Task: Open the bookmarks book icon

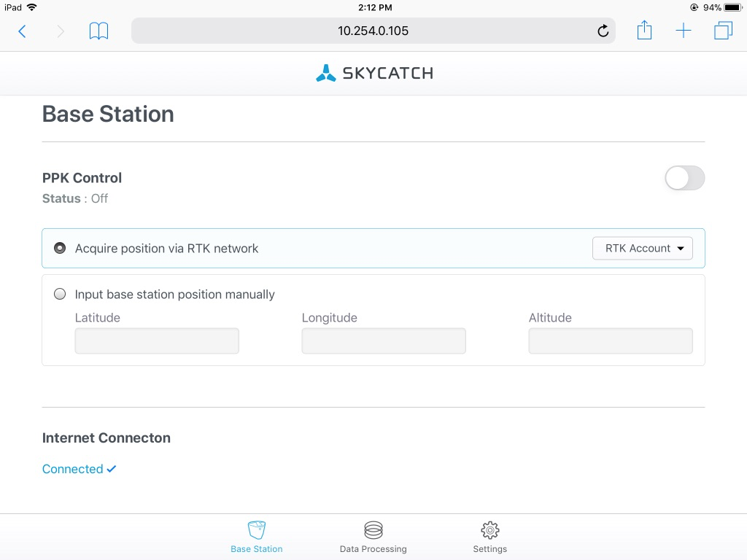Action: pos(98,31)
